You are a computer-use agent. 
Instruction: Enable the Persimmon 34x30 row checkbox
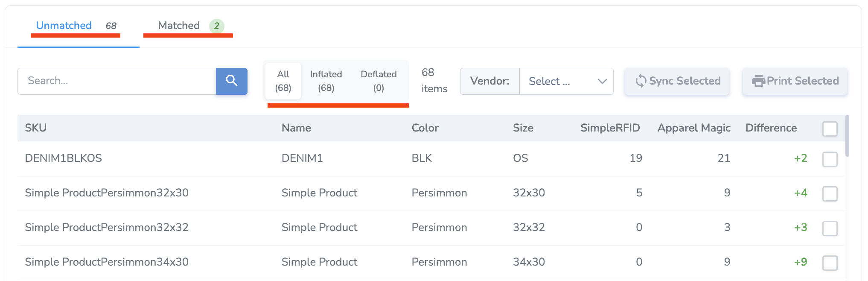click(x=830, y=263)
